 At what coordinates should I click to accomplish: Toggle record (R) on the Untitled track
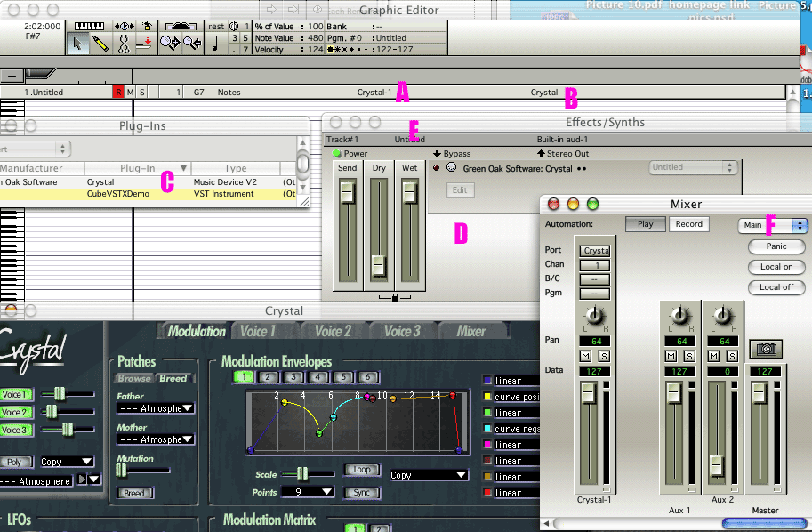tap(118, 93)
